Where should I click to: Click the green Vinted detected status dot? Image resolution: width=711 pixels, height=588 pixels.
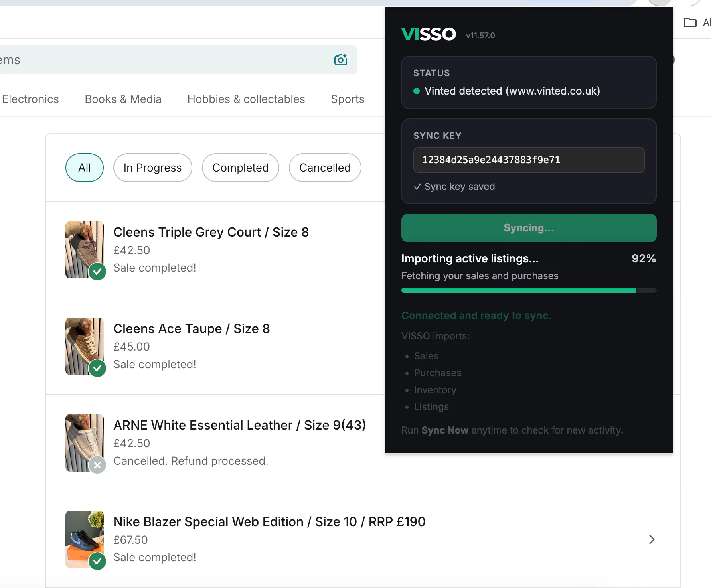point(417,91)
